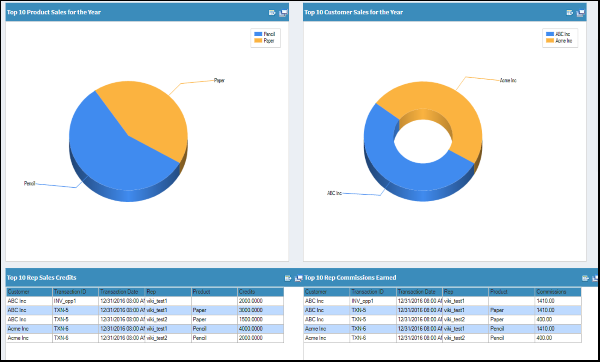Viewport: 600px width, 362px height.
Task: Sort by Transaction Date column in Rep Commissions Earned table
Action: coord(419,292)
